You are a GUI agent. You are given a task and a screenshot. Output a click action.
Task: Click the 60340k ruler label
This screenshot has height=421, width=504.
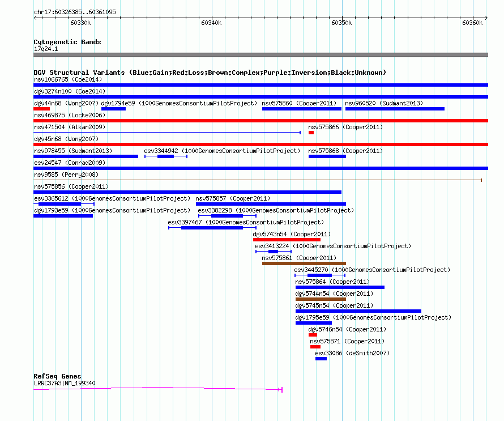(211, 23)
